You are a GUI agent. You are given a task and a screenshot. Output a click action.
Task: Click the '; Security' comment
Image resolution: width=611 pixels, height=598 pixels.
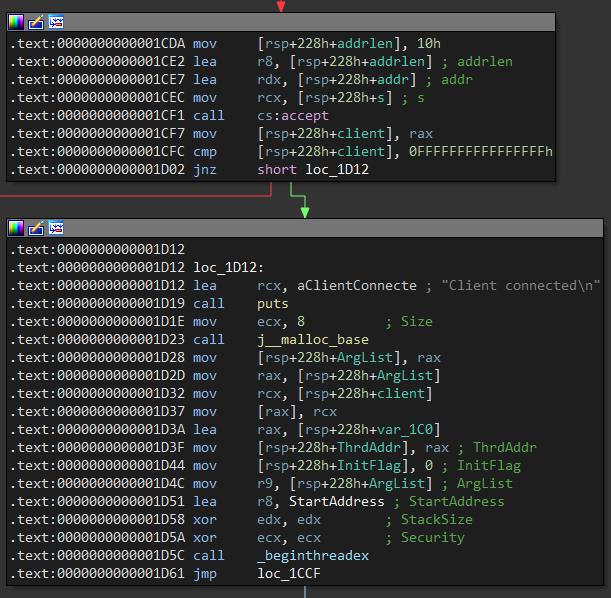pos(425,538)
